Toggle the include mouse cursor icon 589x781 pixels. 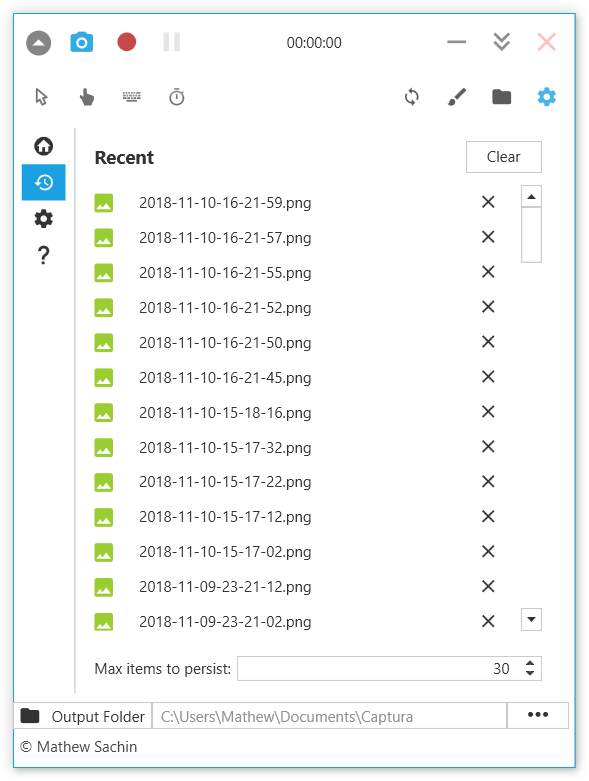(42, 97)
